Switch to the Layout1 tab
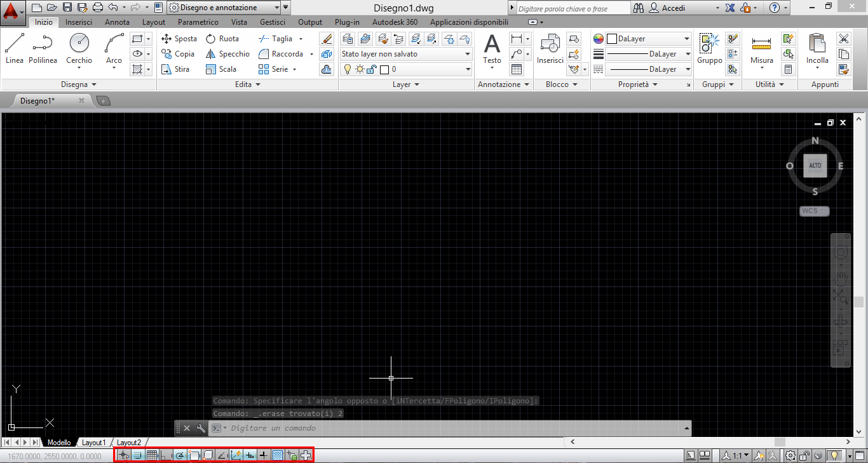The width and height of the screenshot is (868, 463). click(x=93, y=442)
